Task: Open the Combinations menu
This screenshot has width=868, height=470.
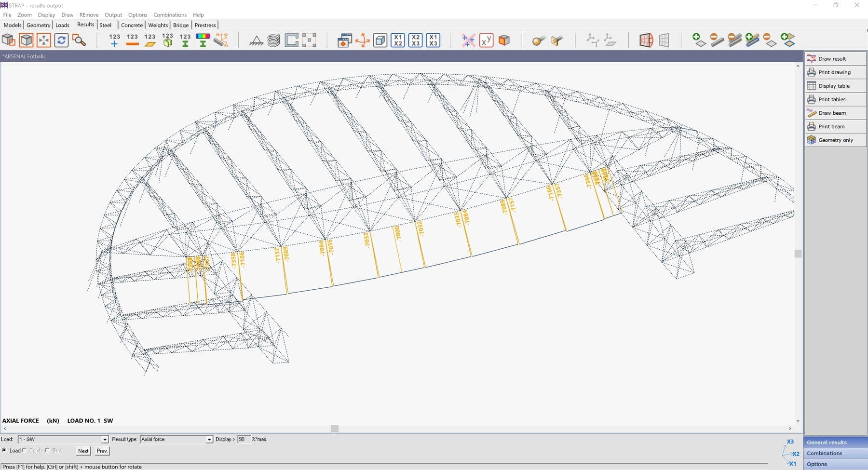Action: pos(170,15)
